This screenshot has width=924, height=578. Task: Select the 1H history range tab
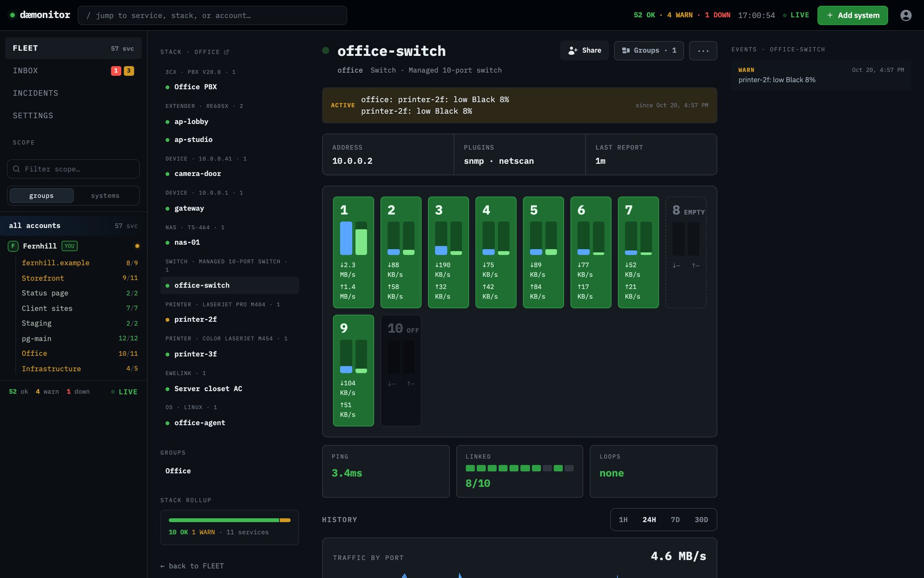(x=623, y=520)
